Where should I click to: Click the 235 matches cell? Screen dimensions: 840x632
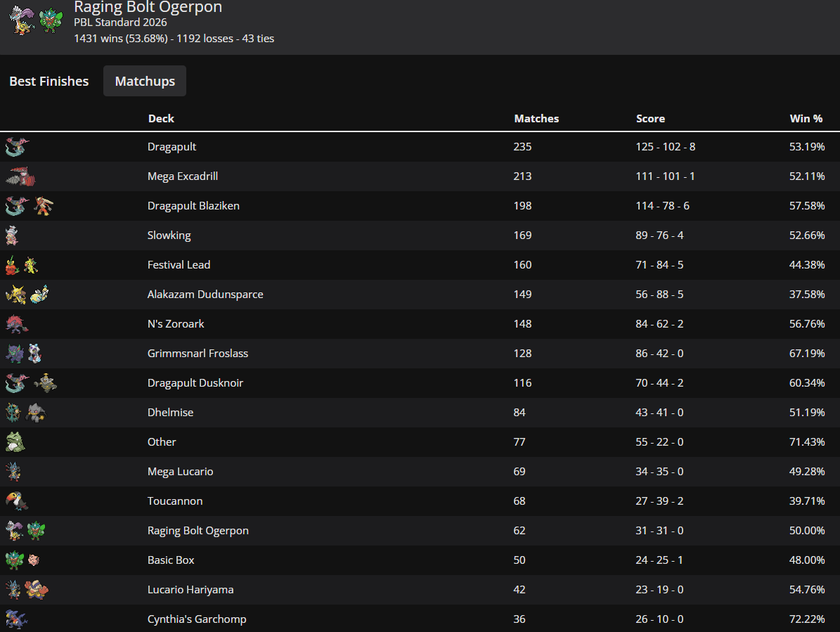pyautogui.click(x=522, y=147)
